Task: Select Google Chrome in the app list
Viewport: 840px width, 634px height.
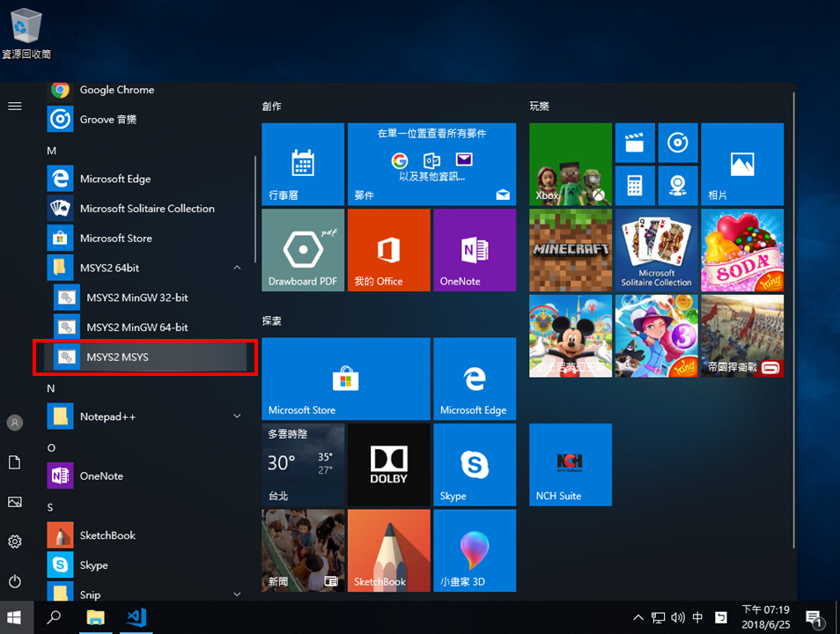Action: click(x=116, y=90)
